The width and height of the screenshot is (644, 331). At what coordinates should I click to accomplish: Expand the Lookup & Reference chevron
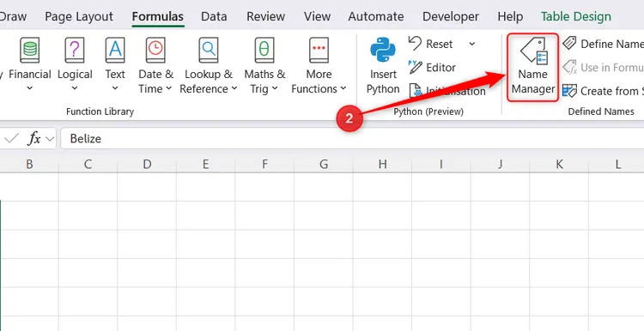[234, 88]
